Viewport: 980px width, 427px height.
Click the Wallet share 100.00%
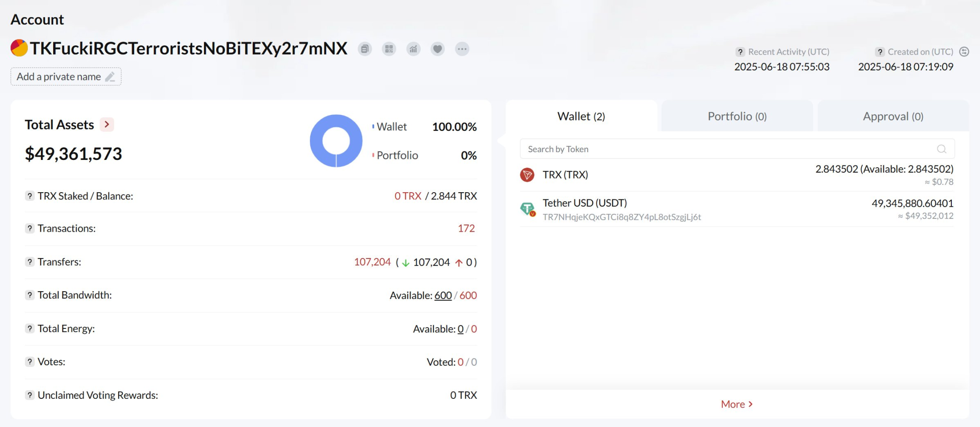(x=454, y=127)
